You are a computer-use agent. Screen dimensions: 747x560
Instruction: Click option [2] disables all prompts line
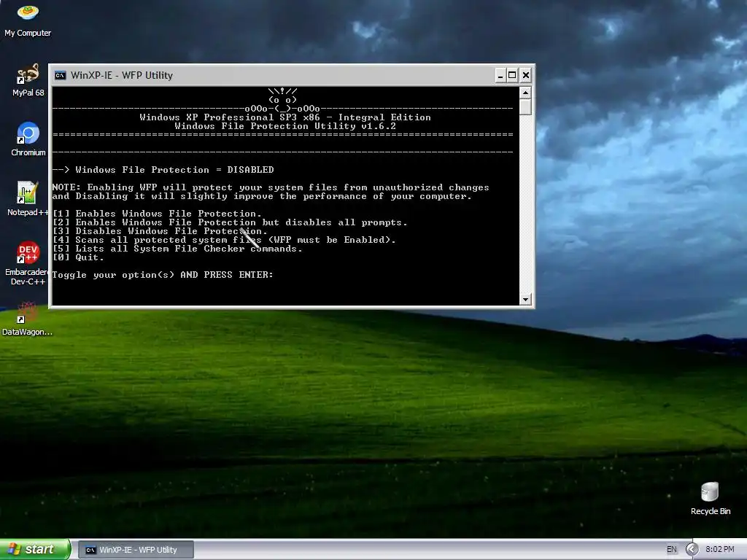(x=230, y=222)
